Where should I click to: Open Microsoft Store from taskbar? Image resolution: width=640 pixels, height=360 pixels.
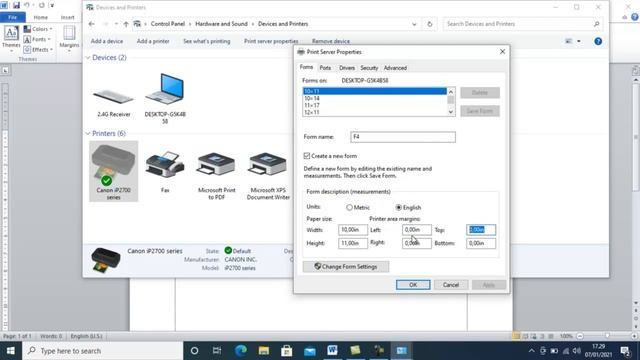[x=287, y=351]
